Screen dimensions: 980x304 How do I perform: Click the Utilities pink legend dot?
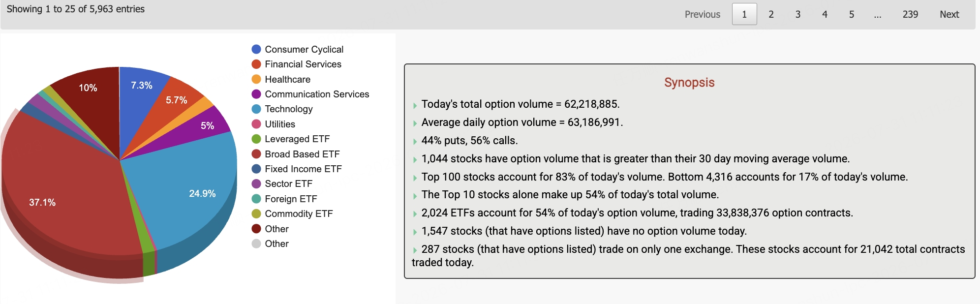[256, 124]
